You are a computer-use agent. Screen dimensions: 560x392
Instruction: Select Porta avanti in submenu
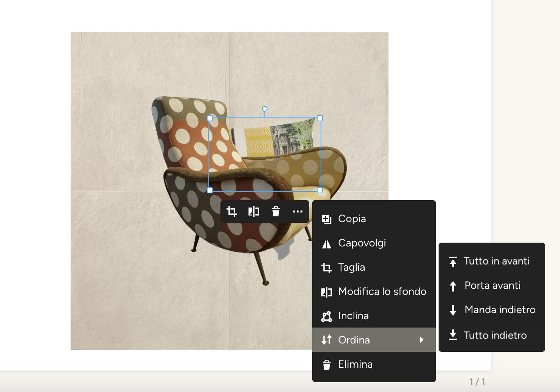[492, 285]
